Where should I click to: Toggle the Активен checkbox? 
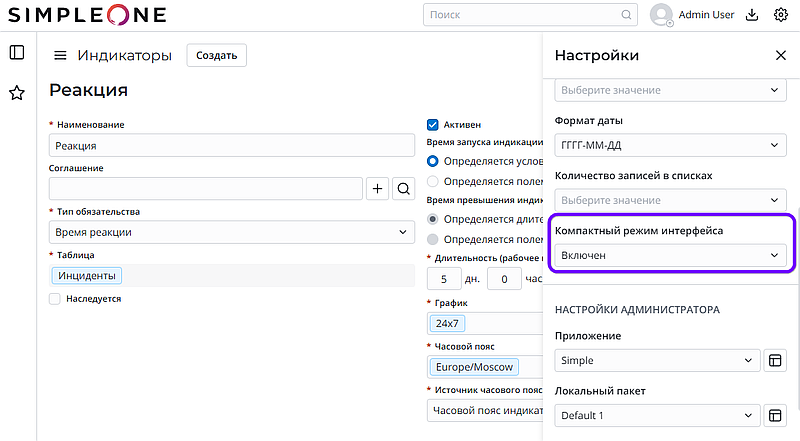[x=433, y=125]
